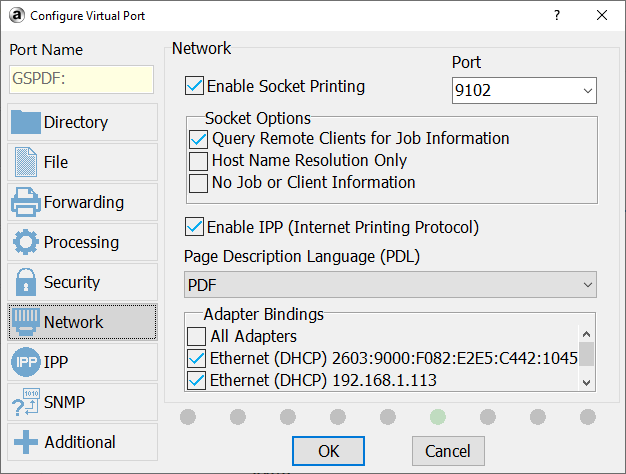Click the GSPDF: port name field

tap(81, 80)
